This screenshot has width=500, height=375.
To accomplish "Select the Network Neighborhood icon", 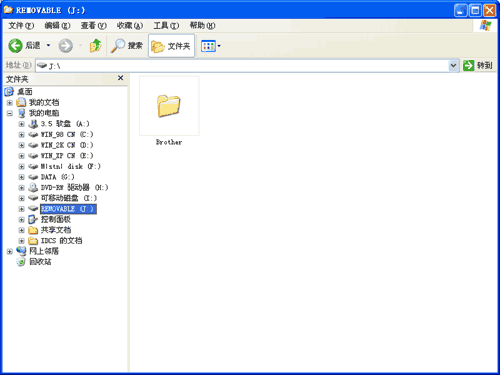I will [x=21, y=251].
